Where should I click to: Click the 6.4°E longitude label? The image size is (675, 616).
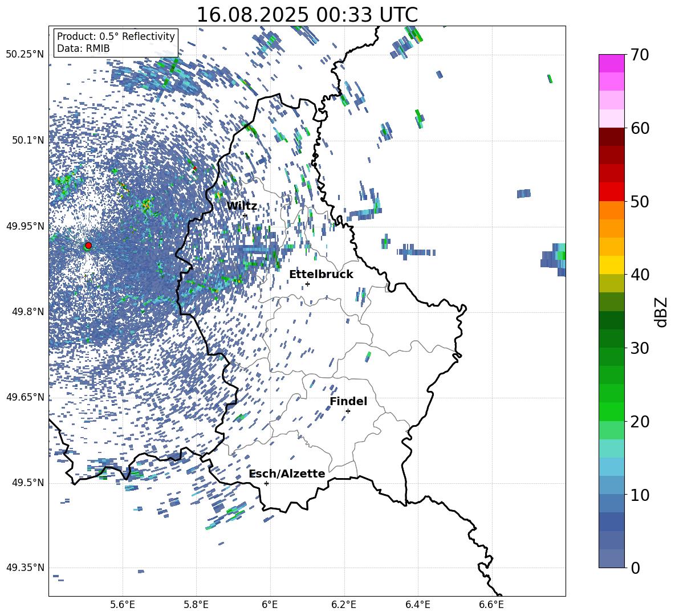point(417,605)
